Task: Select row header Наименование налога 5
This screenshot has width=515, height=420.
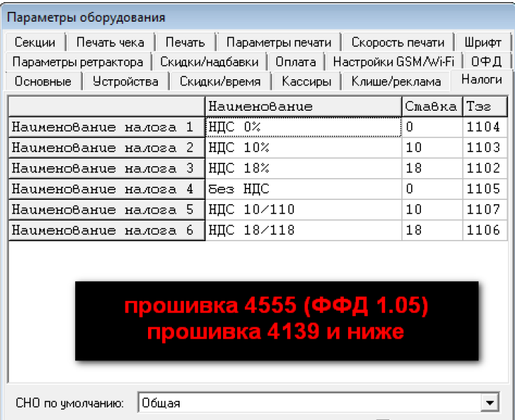Action: 107,210
